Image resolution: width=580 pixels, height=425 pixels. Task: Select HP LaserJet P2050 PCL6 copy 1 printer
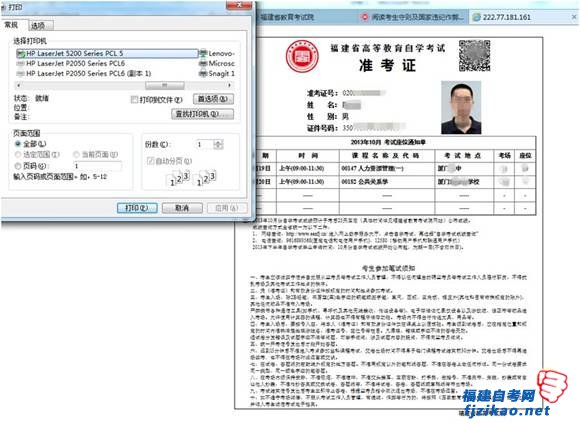(84, 74)
